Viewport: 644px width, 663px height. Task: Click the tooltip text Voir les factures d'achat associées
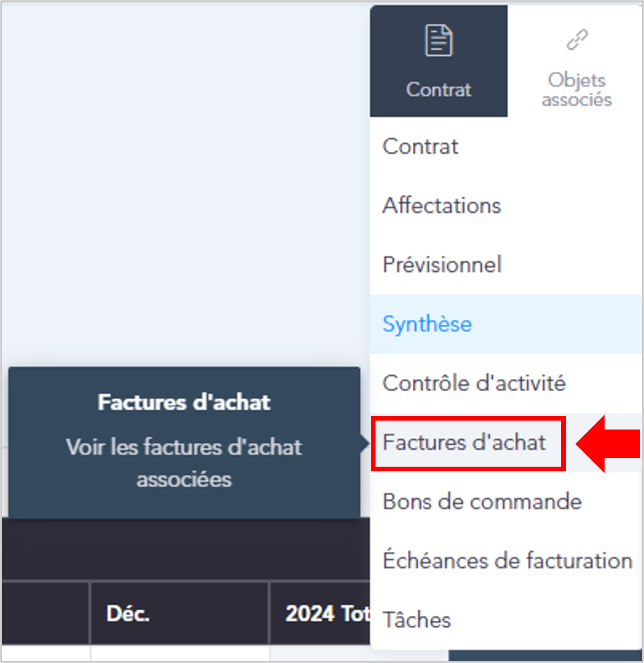[184, 463]
